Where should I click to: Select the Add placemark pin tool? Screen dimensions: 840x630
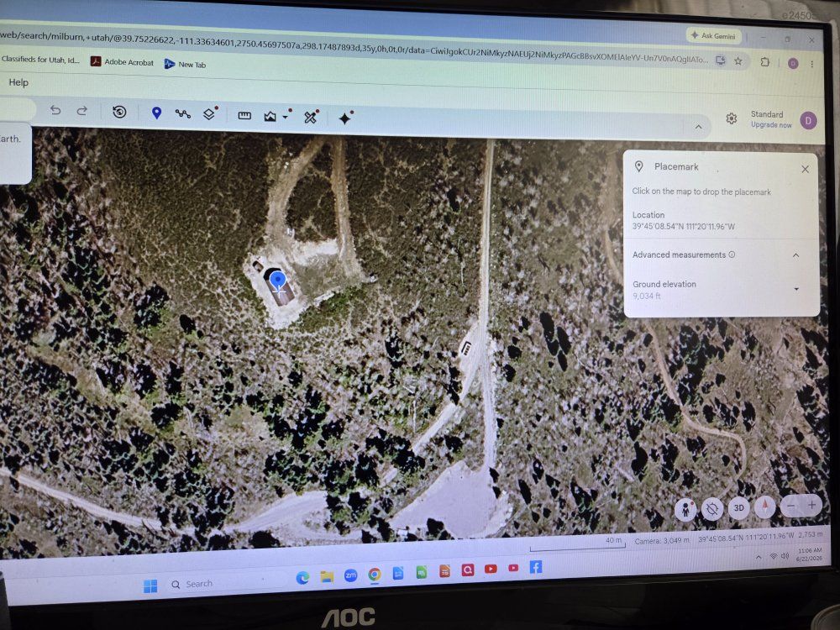(156, 113)
